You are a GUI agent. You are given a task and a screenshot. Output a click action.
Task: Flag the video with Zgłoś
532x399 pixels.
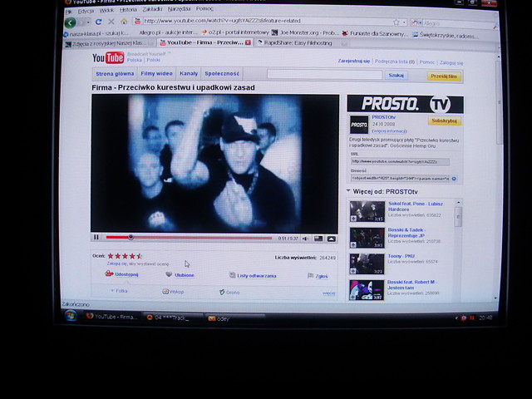(318, 276)
